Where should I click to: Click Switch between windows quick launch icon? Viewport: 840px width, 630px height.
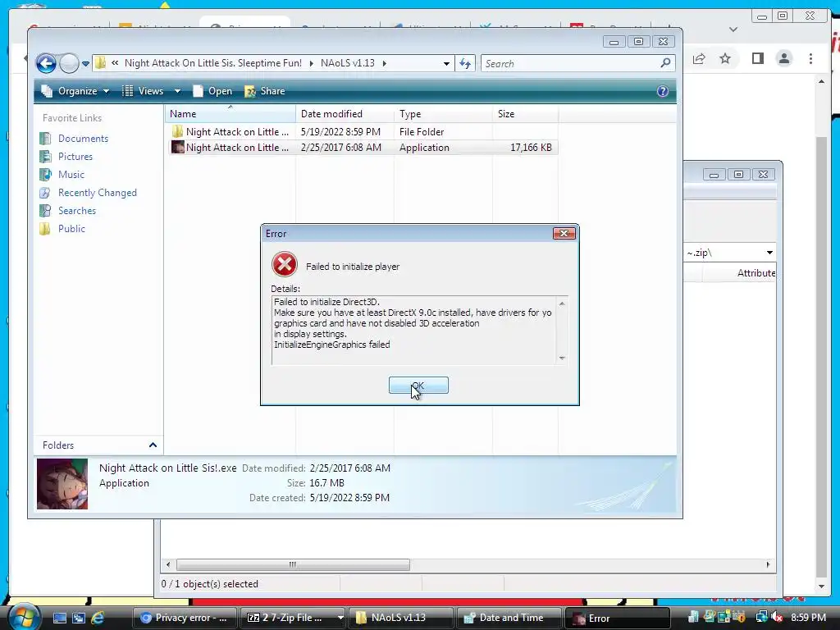(78, 619)
